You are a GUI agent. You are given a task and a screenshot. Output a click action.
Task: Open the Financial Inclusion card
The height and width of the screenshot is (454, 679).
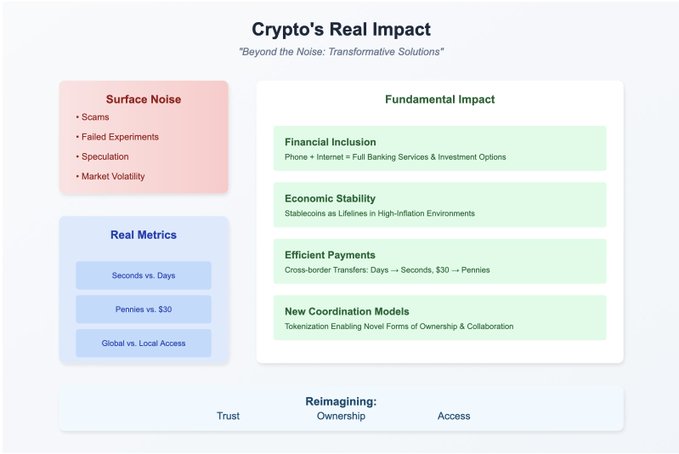click(x=440, y=148)
